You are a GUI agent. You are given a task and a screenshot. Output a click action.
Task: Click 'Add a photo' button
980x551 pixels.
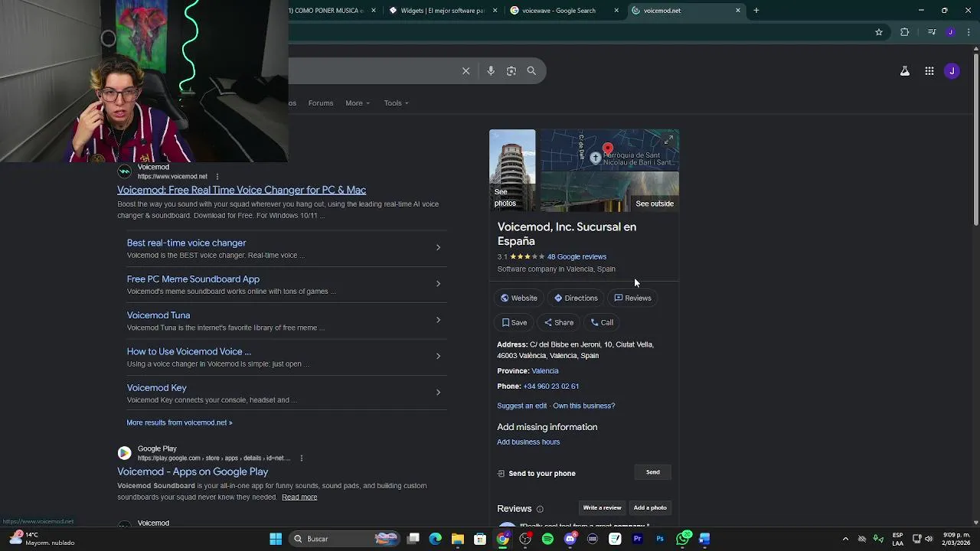(650, 508)
